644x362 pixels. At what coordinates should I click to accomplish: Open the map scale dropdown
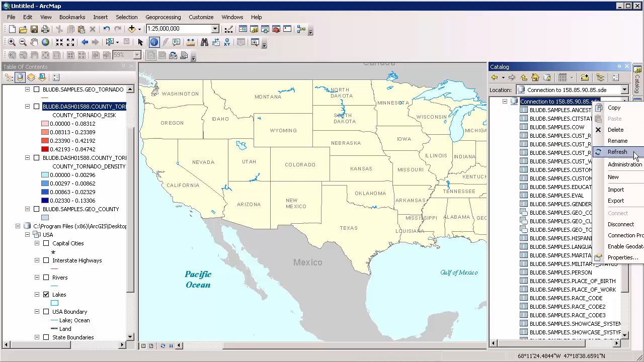click(215, 29)
